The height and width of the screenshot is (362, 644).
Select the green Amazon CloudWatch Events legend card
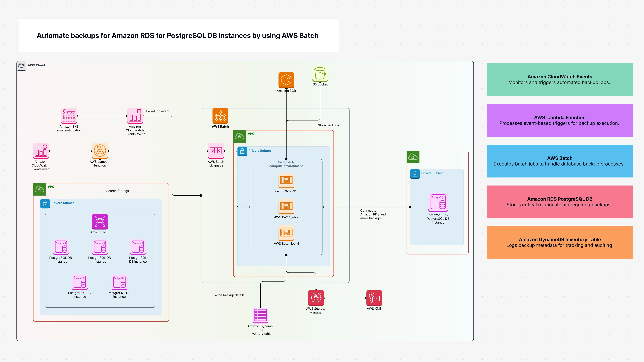560,80
